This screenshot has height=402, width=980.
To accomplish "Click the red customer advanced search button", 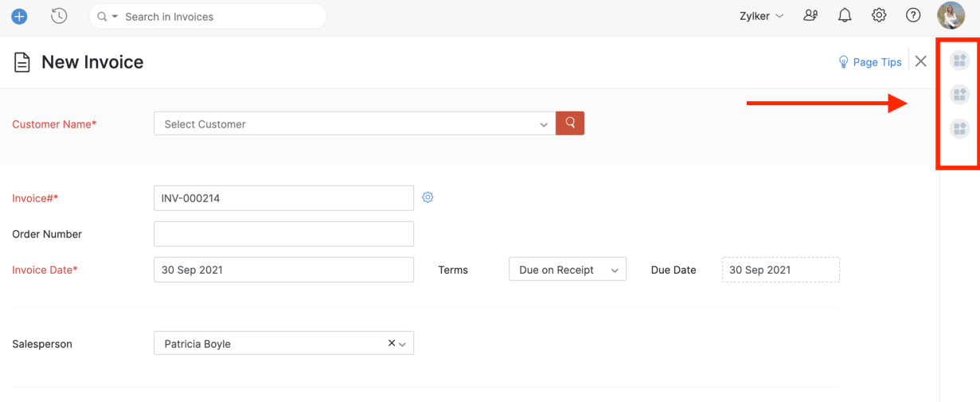I will click(x=570, y=123).
